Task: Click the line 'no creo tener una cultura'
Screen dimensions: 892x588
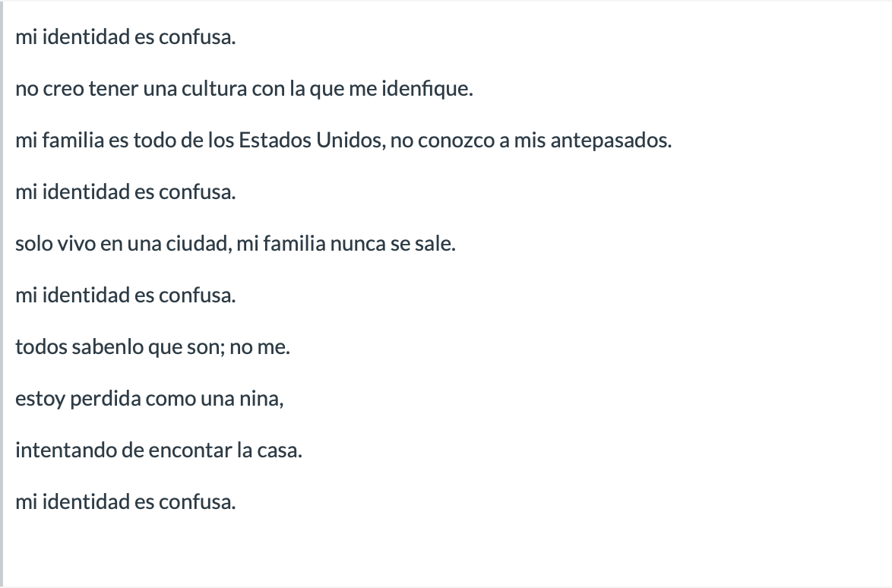Action: click(244, 90)
